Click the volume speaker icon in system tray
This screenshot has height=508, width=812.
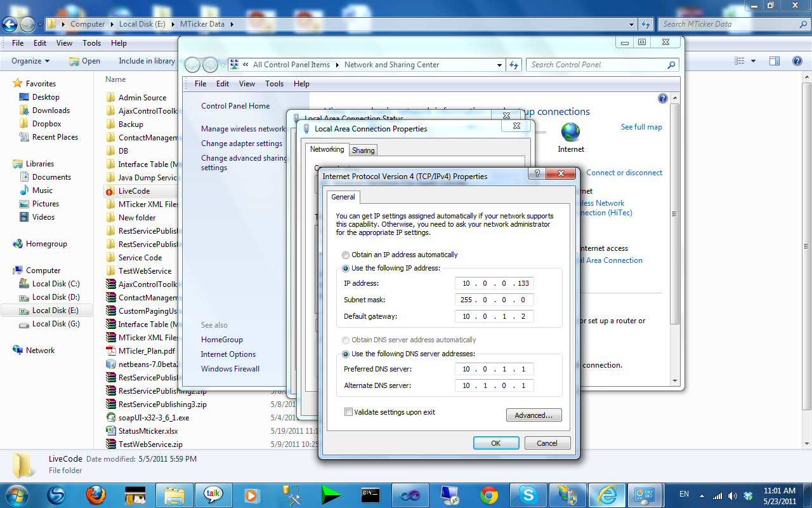coord(733,495)
